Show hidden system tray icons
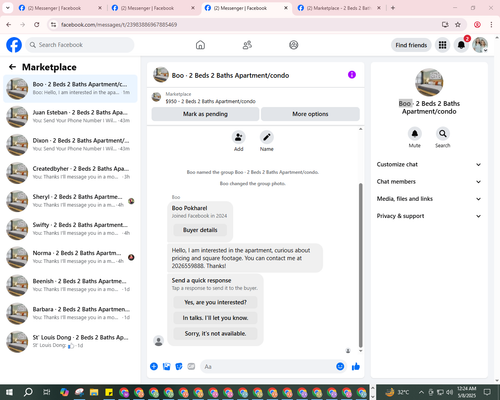 click(x=421, y=392)
